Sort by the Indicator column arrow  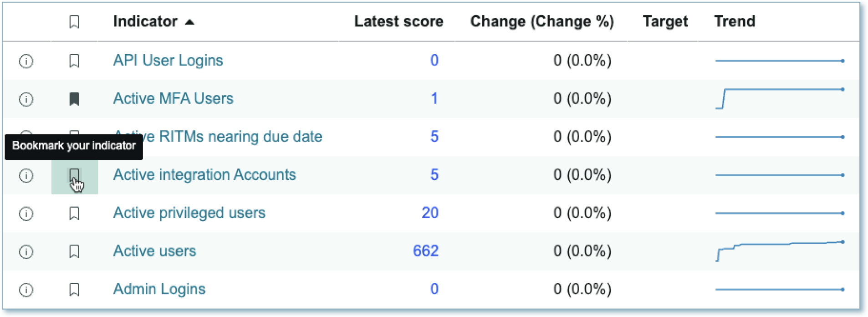(x=190, y=22)
